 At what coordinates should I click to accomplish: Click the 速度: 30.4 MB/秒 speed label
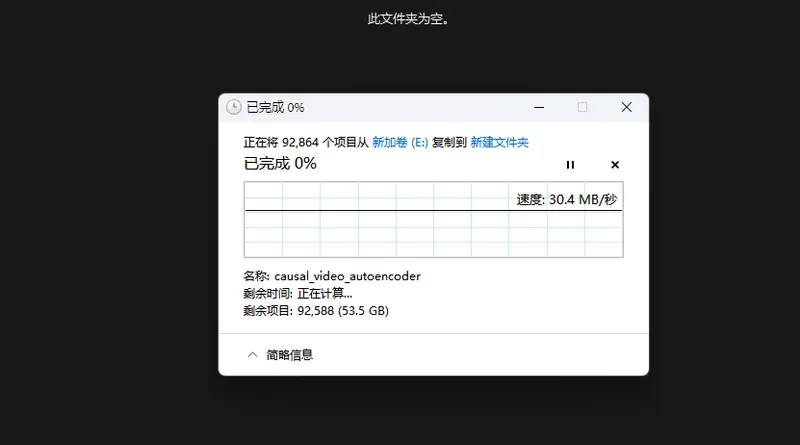pos(566,200)
